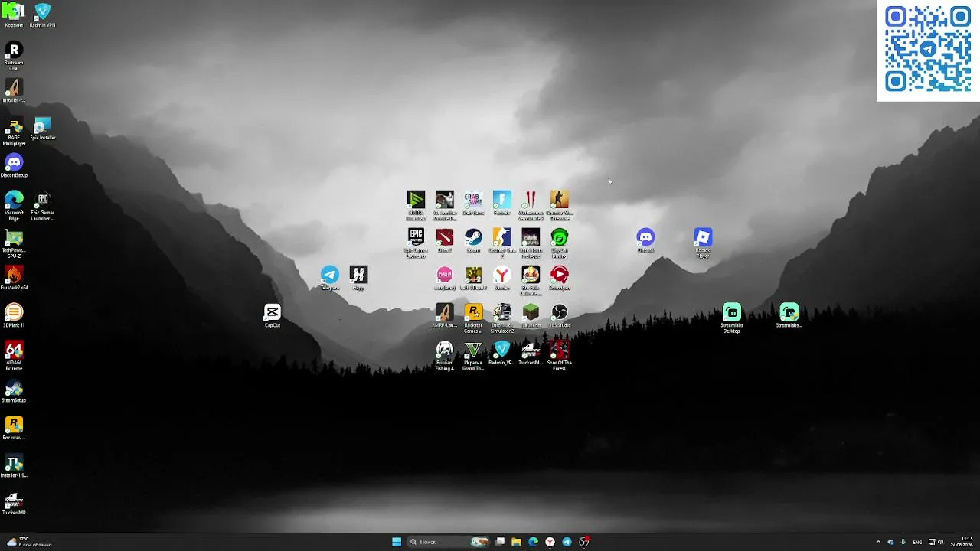Click the QR code image at top right
This screenshot has width=980, height=551.
(x=928, y=50)
